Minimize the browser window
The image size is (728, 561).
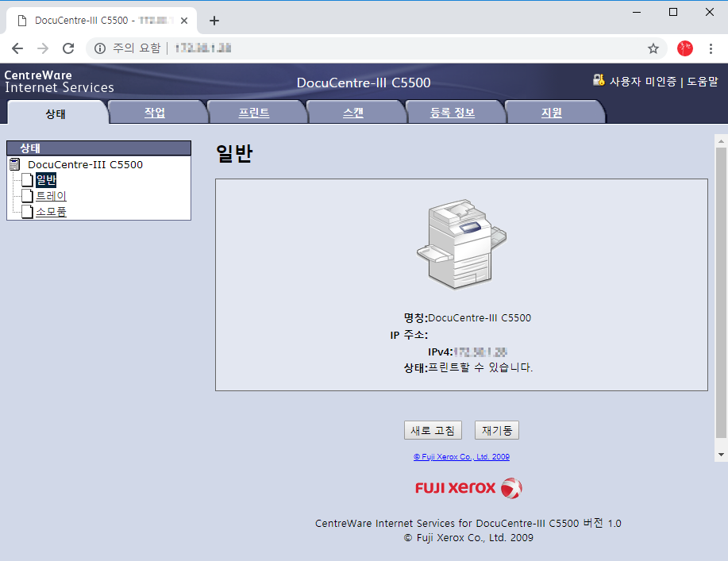pos(637,12)
